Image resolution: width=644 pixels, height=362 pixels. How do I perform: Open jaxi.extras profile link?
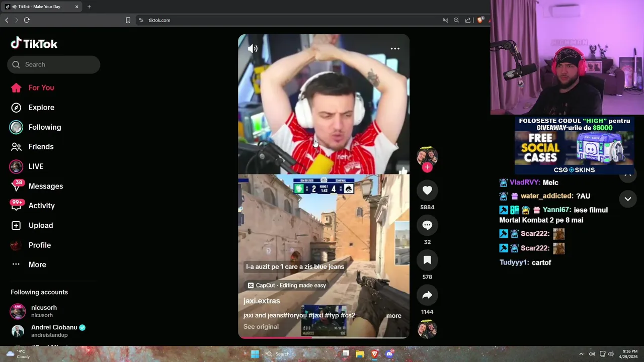262,301
